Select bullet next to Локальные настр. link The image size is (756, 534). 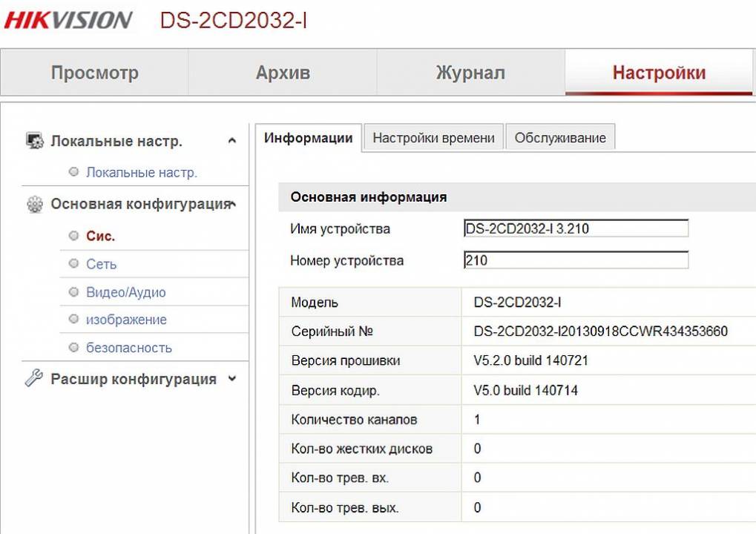pos(73,171)
